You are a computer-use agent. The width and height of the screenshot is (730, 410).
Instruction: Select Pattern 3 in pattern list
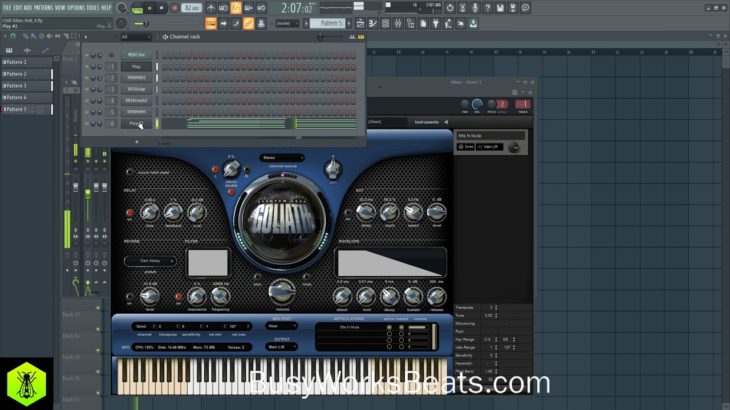(x=27, y=86)
